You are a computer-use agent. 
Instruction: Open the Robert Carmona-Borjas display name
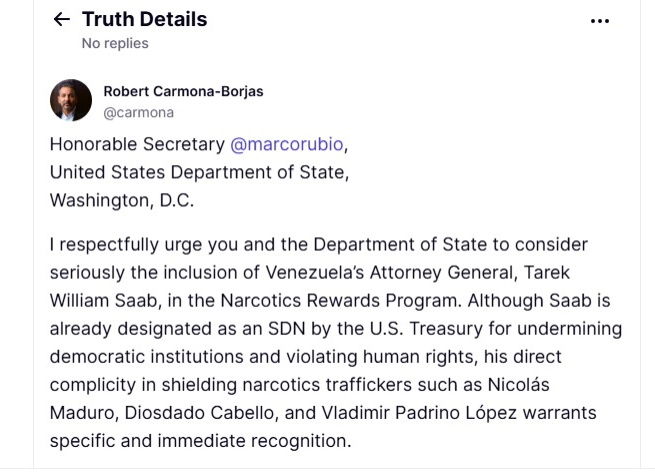183,91
